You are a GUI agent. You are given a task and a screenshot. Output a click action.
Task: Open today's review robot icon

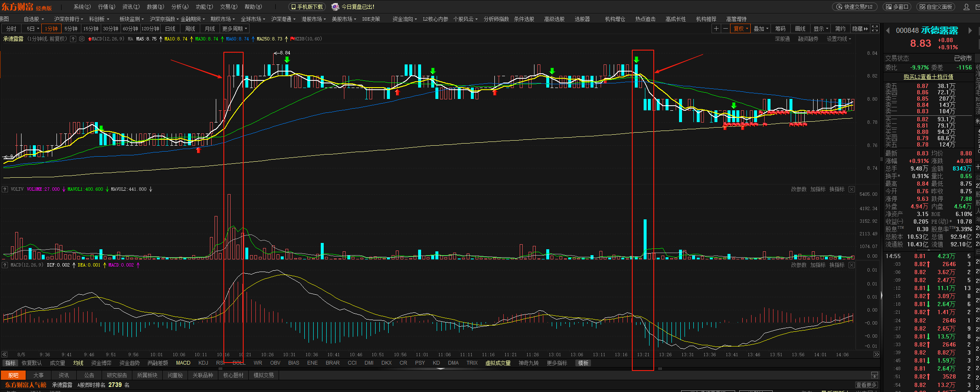pyautogui.click(x=336, y=7)
